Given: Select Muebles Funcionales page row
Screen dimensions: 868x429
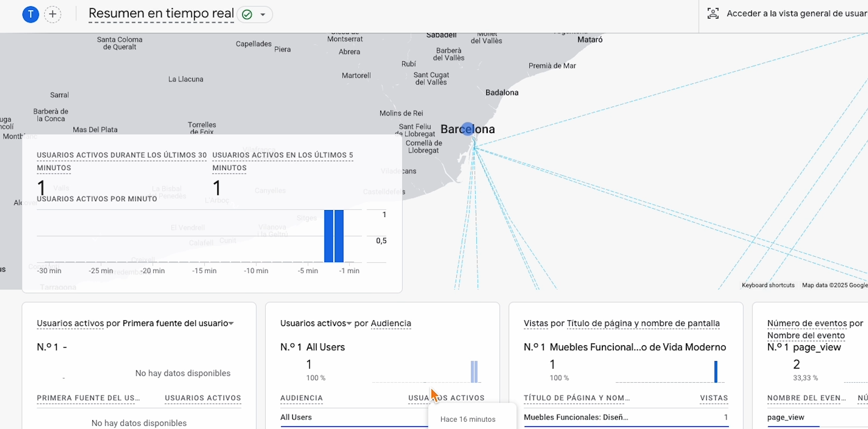Looking at the screenshot, I should point(576,417).
